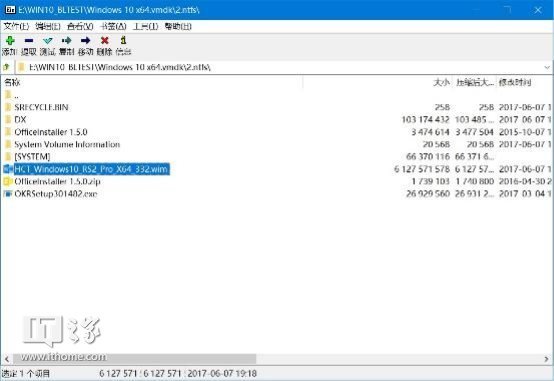Viewport: 554px width, 381px height.
Task: Click the Extract (提取) minus icon
Action: [x=29, y=41]
